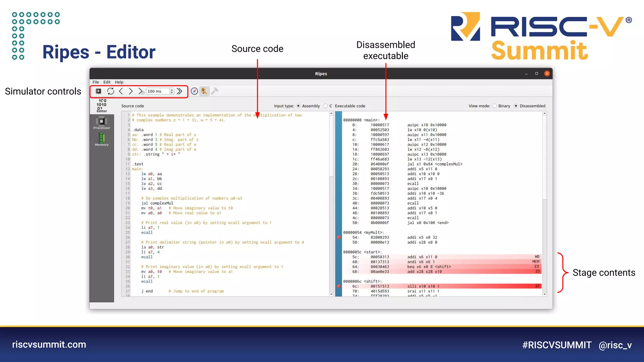Click the compass icon in the toolbar
The image size is (644, 362).
point(194,91)
